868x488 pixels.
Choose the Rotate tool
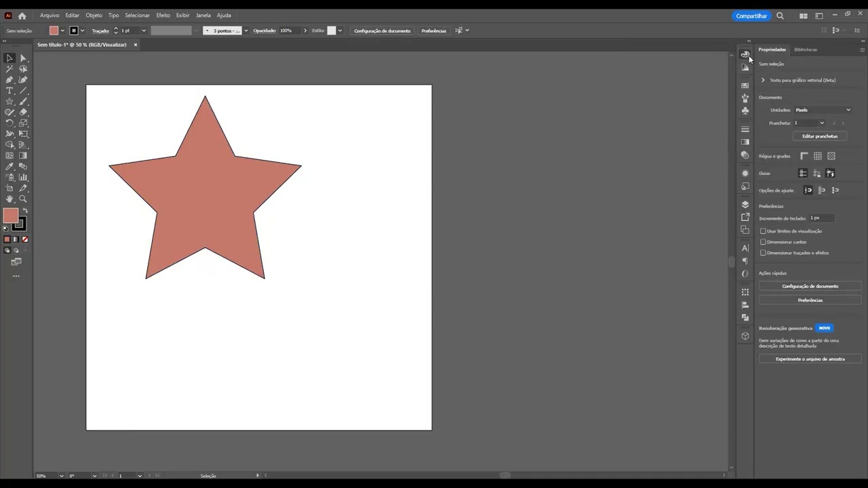(9, 123)
